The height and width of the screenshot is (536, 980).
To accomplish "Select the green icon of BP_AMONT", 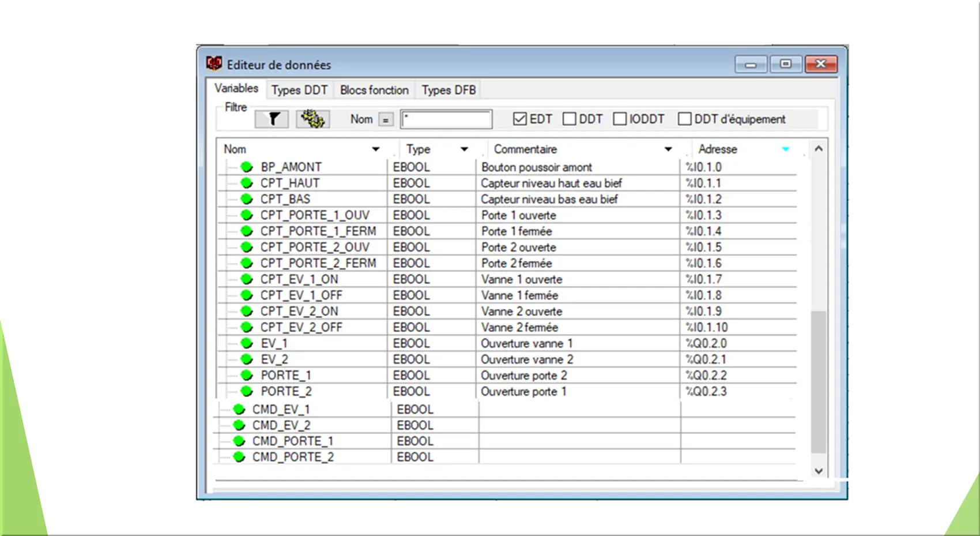I will [x=247, y=167].
